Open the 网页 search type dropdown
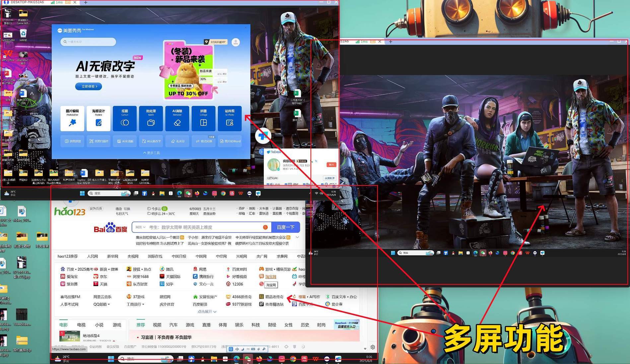 coord(140,227)
